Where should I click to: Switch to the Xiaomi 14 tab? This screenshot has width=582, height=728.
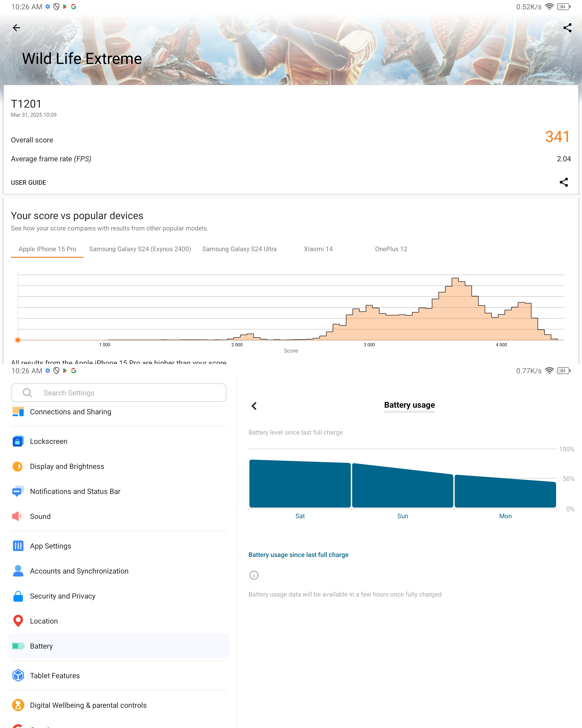coord(318,249)
